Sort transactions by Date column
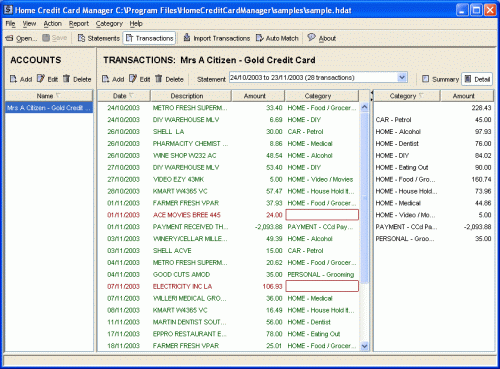The width and height of the screenshot is (500, 369). point(124,96)
